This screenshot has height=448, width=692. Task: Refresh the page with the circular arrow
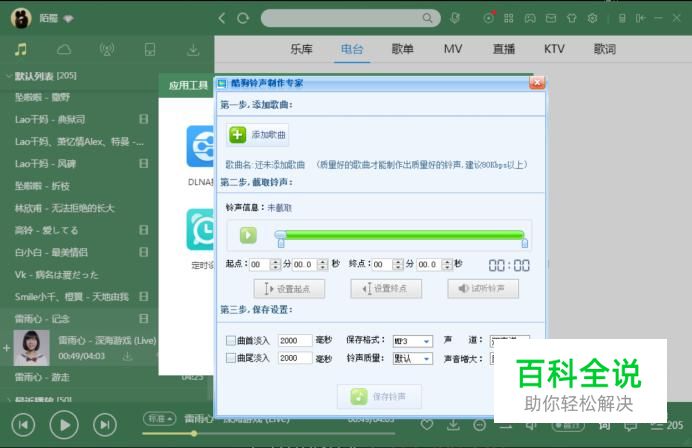click(243, 18)
